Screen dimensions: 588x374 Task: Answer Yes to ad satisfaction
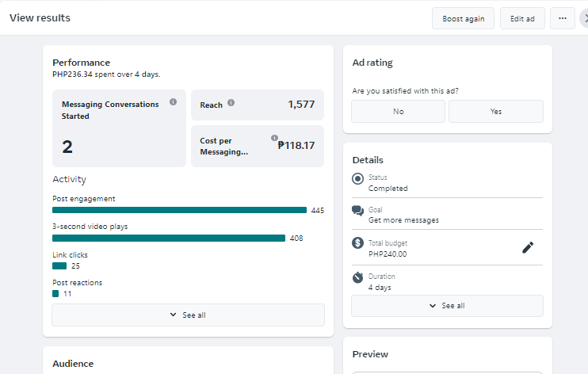click(496, 112)
